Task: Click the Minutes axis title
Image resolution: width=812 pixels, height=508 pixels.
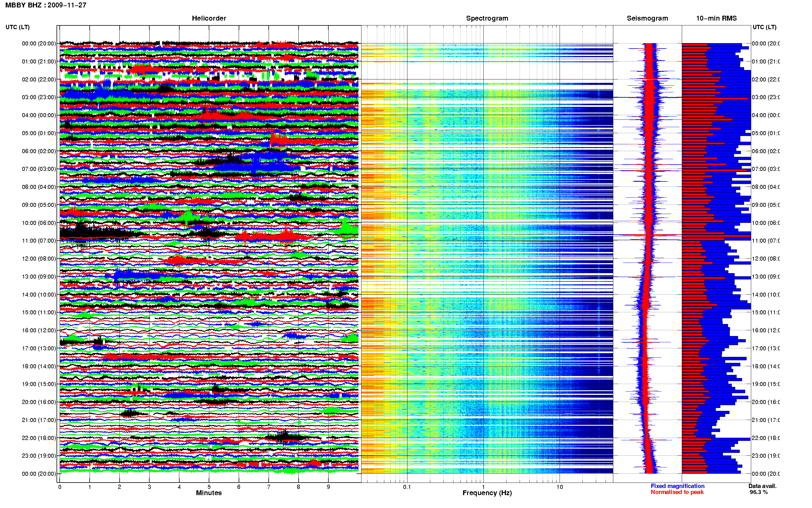Action: 209,493
